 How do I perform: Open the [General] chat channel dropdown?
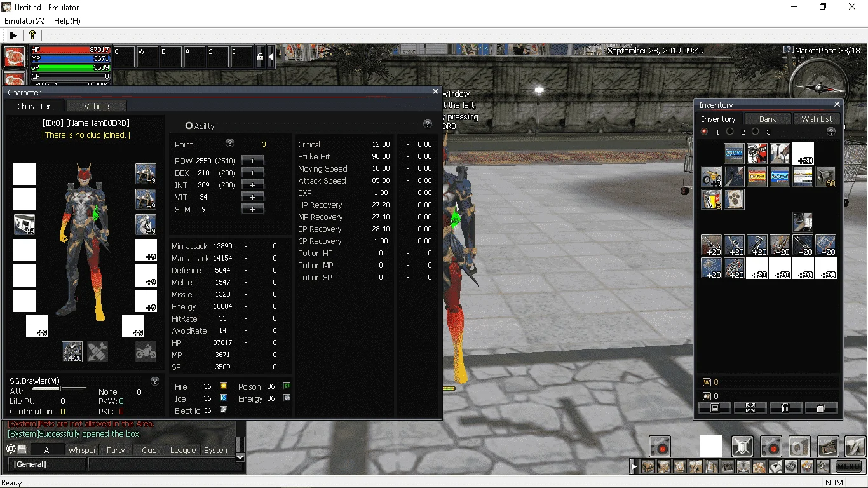(x=46, y=464)
